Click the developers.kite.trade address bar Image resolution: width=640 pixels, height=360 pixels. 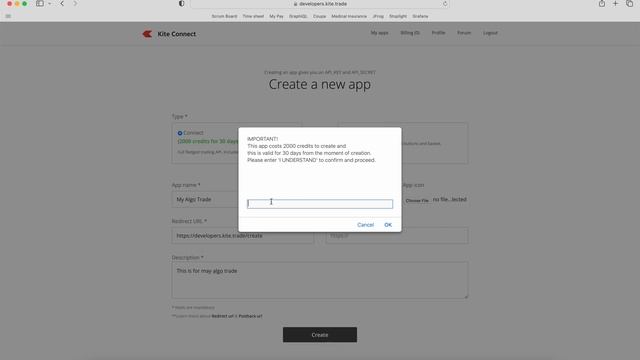pos(320,4)
